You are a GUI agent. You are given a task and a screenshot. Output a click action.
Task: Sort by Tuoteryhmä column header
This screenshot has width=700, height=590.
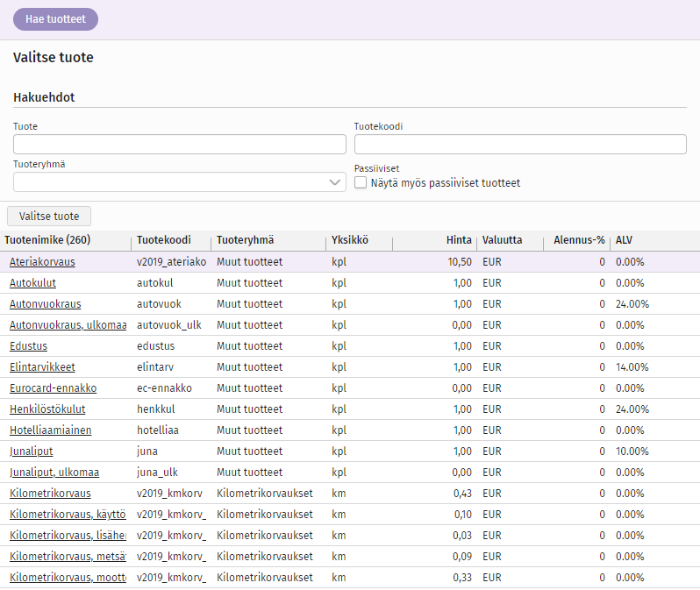245,240
